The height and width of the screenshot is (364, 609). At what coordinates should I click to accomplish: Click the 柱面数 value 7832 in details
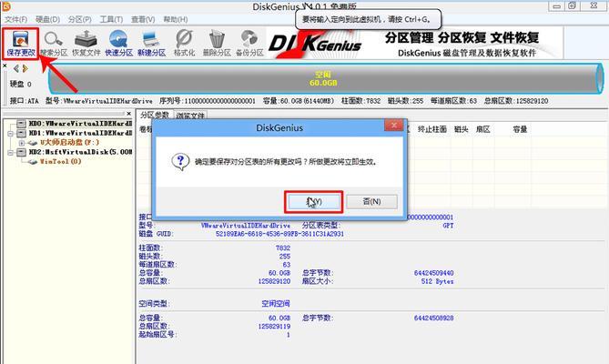pos(283,248)
